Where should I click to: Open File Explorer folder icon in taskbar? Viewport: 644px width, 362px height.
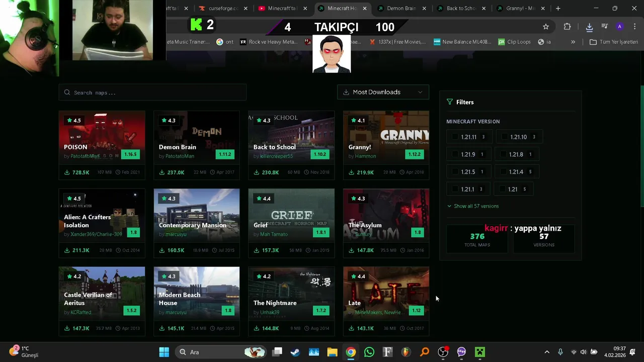(x=332, y=352)
